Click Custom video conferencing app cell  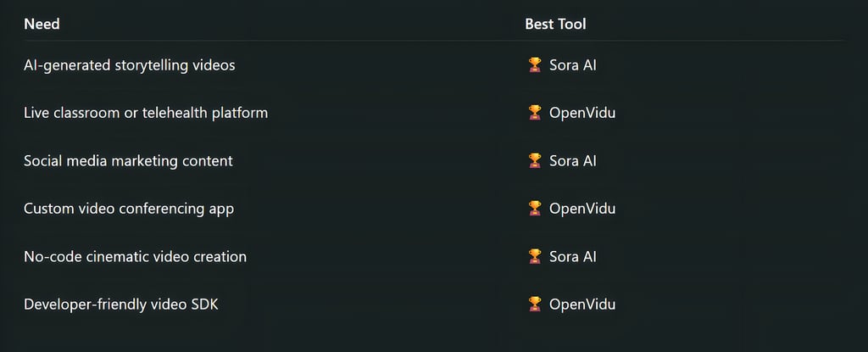coord(129,209)
